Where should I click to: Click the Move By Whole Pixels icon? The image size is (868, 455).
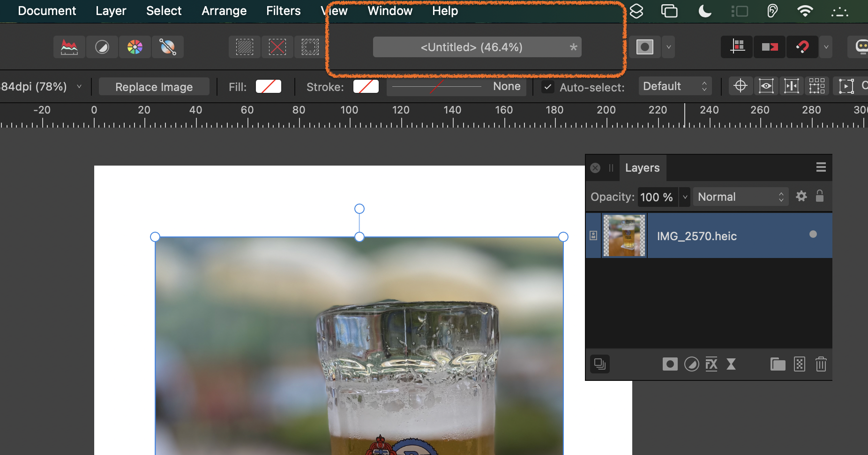pos(770,47)
